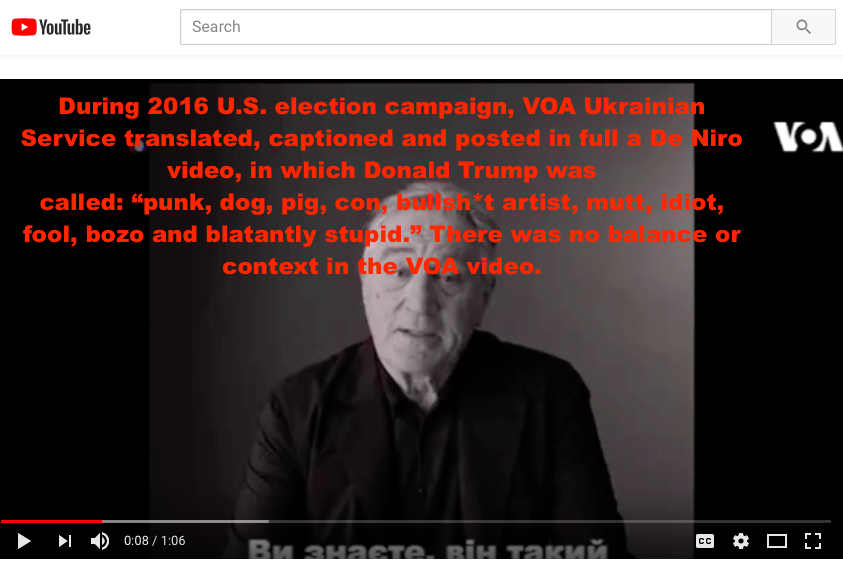Click the Ukrainian subtitle text at the bottom of the video
Screen dimensions: 843x572
click(x=427, y=548)
